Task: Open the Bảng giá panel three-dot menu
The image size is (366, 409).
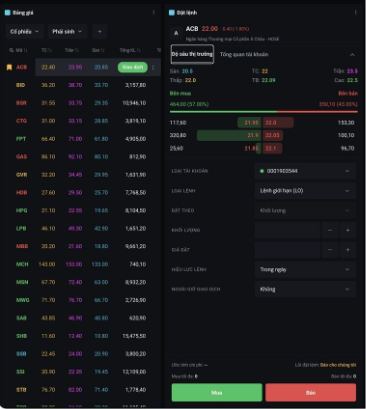Action: coord(154,13)
